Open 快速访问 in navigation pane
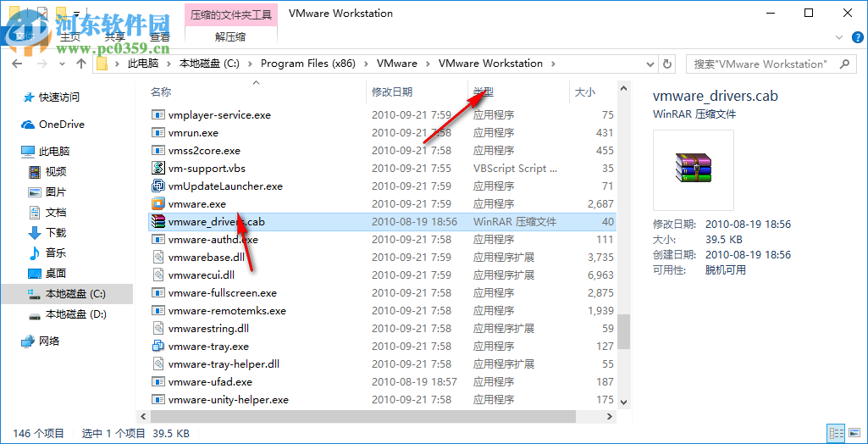Viewport: 868px width, 444px height. [x=58, y=97]
